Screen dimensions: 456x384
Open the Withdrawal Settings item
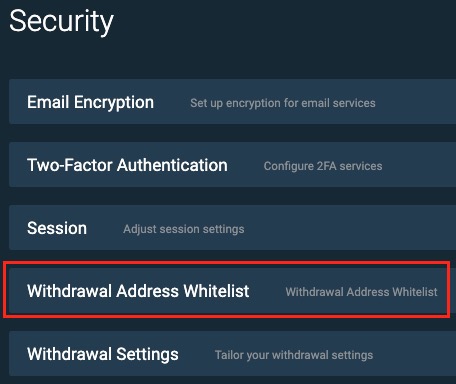click(103, 354)
